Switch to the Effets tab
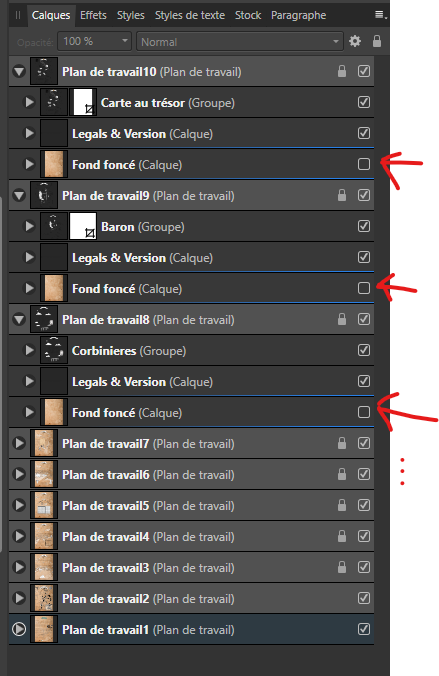 click(93, 15)
